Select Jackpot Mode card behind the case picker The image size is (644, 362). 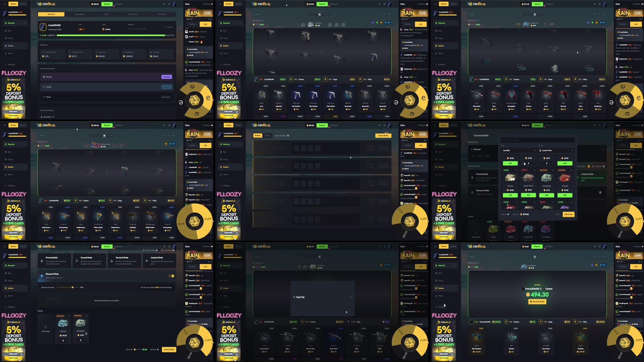(x=591, y=177)
